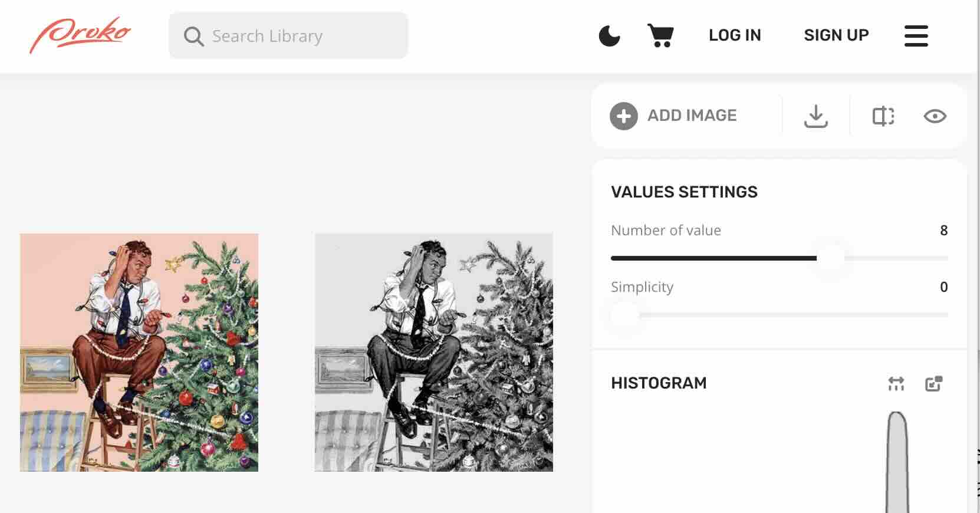Viewport: 980px width, 513px height.
Task: Open the hamburger menu
Action: click(x=916, y=36)
